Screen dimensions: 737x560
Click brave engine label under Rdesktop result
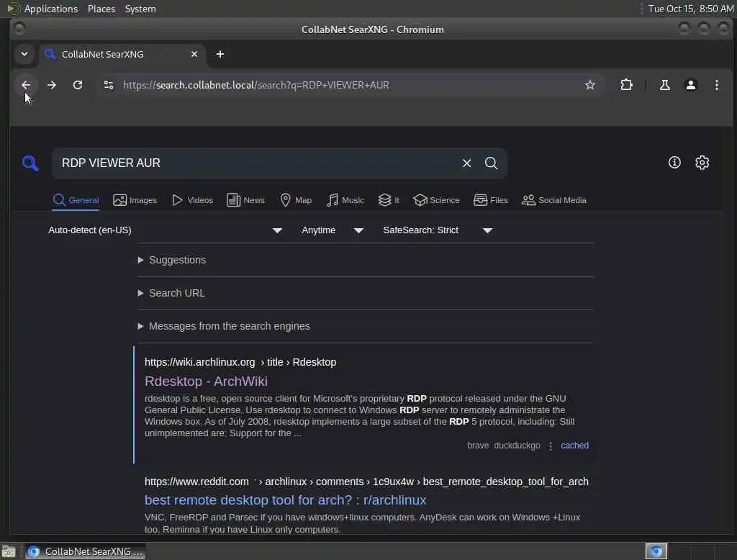478,446
